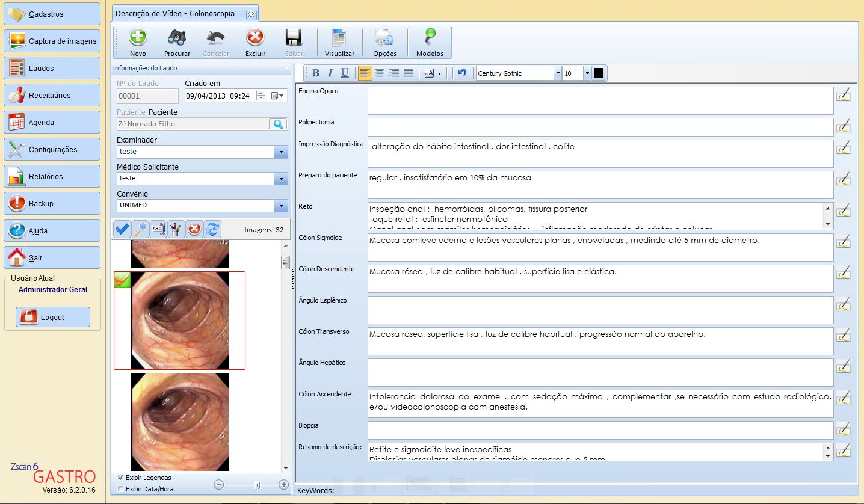Click the Novo green plus icon

[138, 38]
